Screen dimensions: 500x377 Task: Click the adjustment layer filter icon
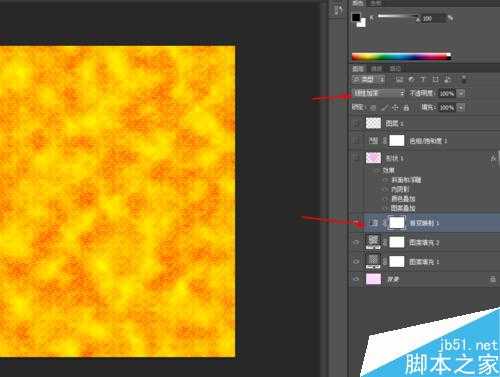coord(411,79)
